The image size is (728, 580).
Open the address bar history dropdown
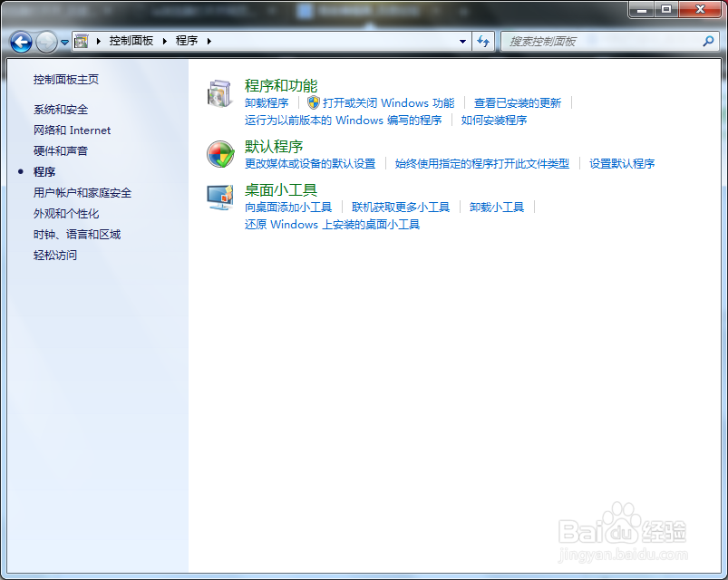(462, 41)
